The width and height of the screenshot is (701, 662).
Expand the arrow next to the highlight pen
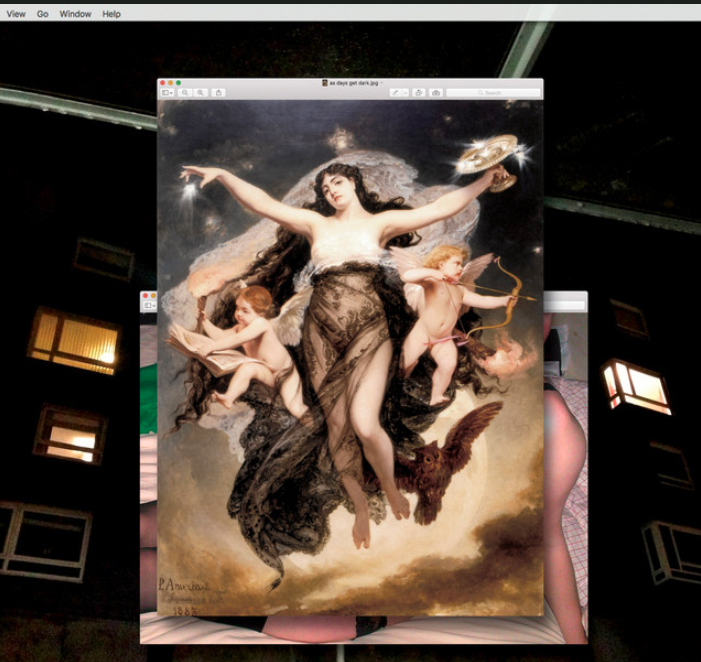pos(405,93)
